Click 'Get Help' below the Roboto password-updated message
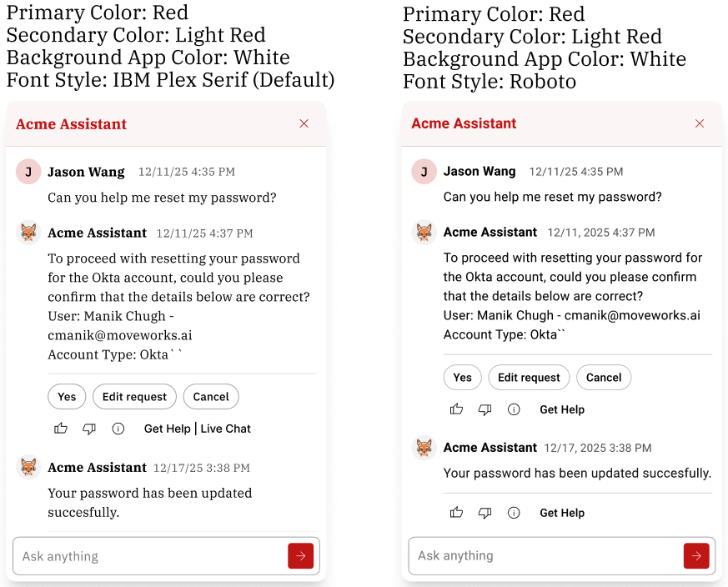 [x=562, y=513]
